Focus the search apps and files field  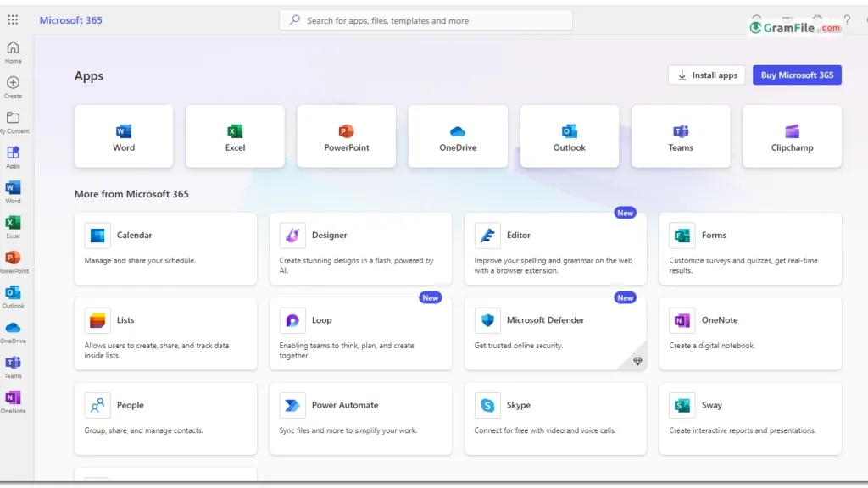point(426,20)
